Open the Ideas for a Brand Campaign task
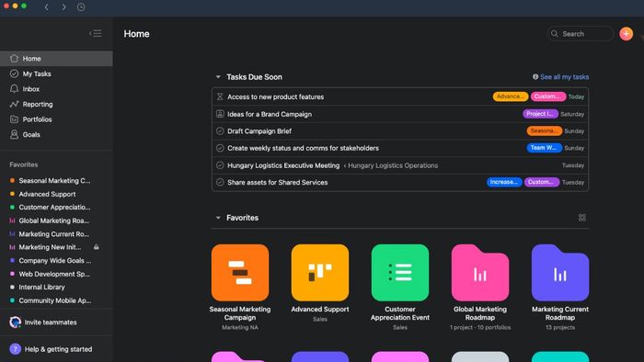The image size is (644, 362). 270,114
